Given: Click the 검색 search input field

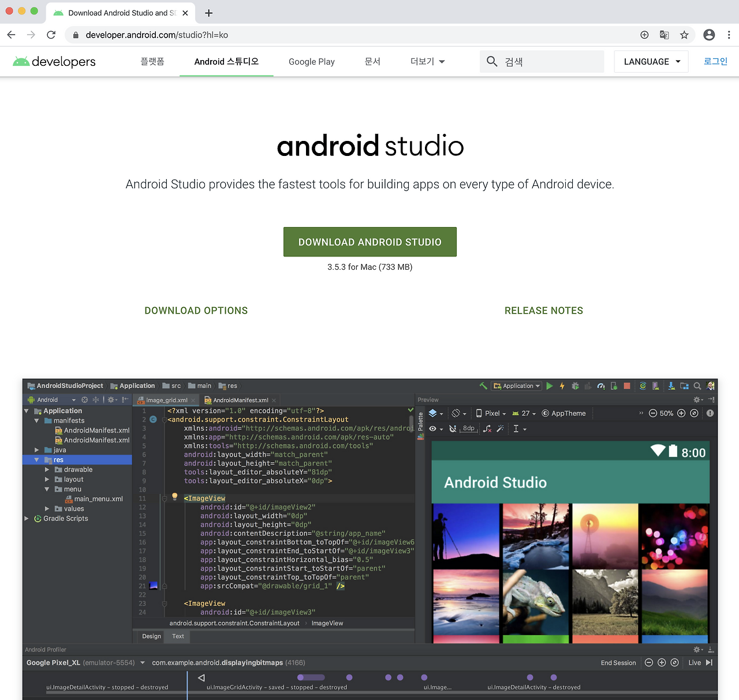Looking at the screenshot, I should (542, 61).
